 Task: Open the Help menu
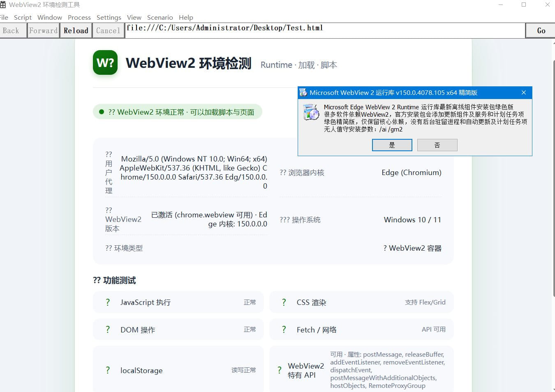186,17
